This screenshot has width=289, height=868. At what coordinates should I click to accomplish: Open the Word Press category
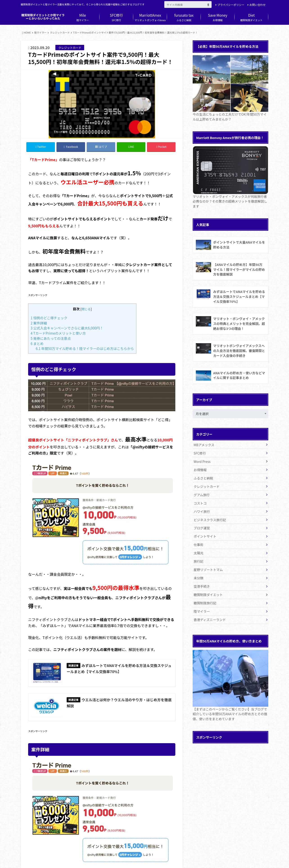click(230, 462)
